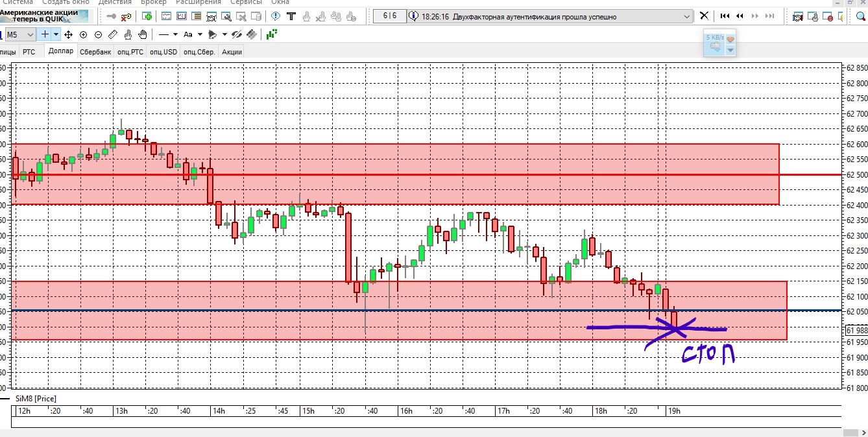Click the last greyed hand icon

click(350, 16)
